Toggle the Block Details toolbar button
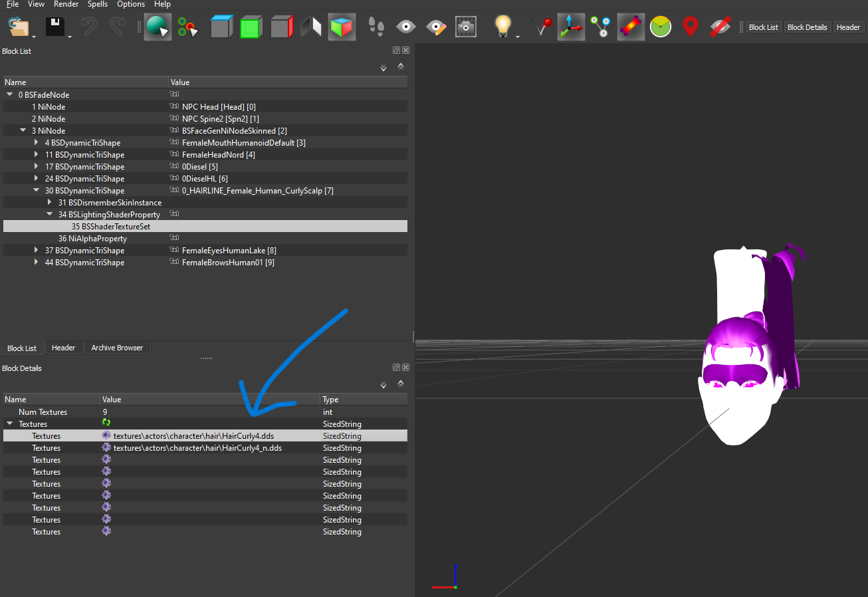The image size is (868, 597). point(807,27)
